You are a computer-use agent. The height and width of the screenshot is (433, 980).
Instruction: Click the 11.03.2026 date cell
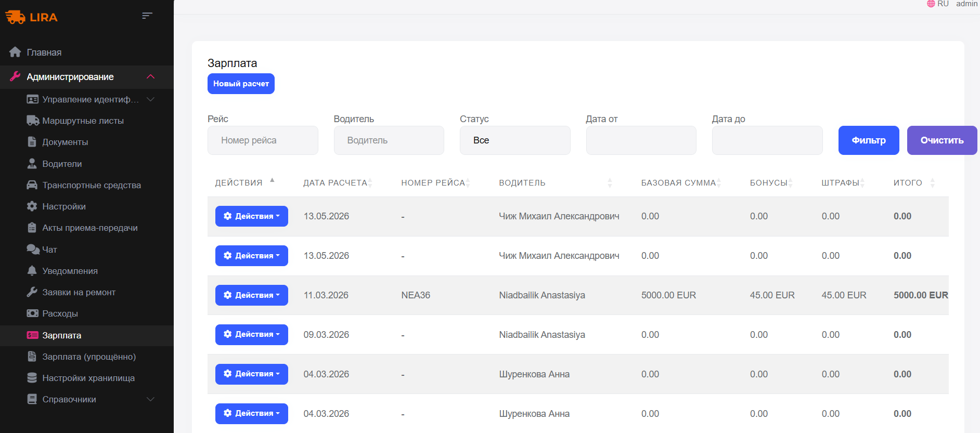(326, 295)
